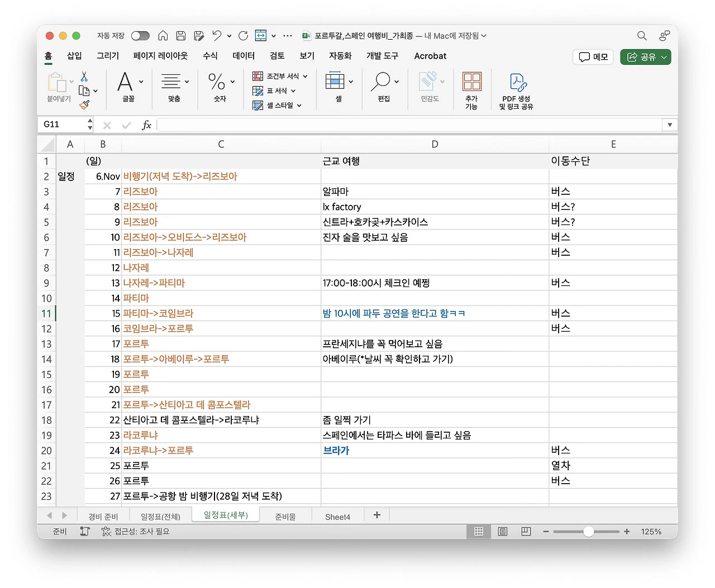Copy selection with the copy icon
Screen dimensions: 715x588
(84, 90)
